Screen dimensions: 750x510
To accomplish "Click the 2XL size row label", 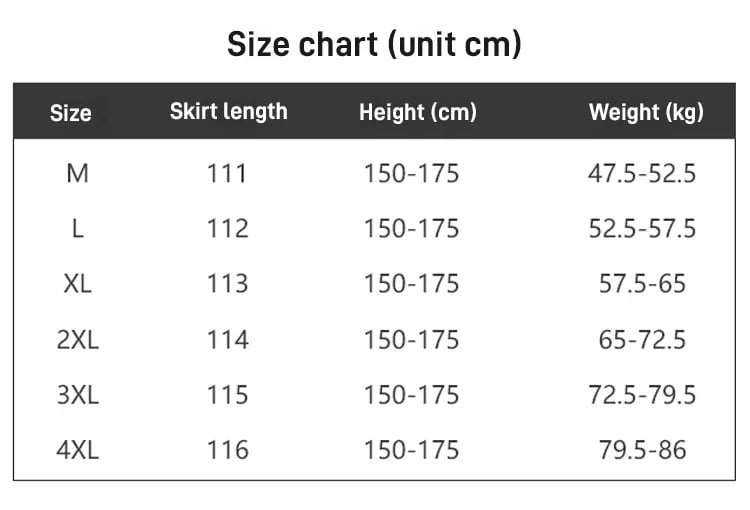I will click(77, 340).
